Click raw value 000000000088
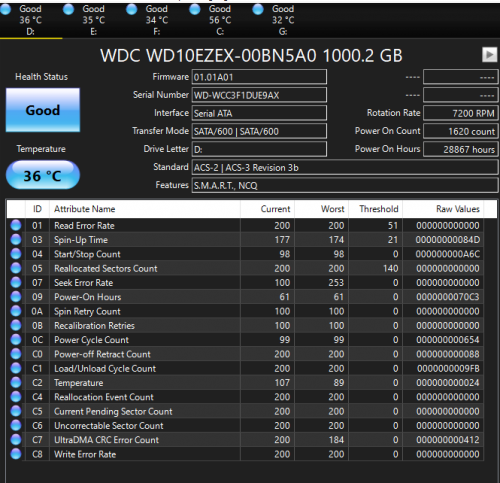This screenshot has width=500, height=483. click(448, 354)
